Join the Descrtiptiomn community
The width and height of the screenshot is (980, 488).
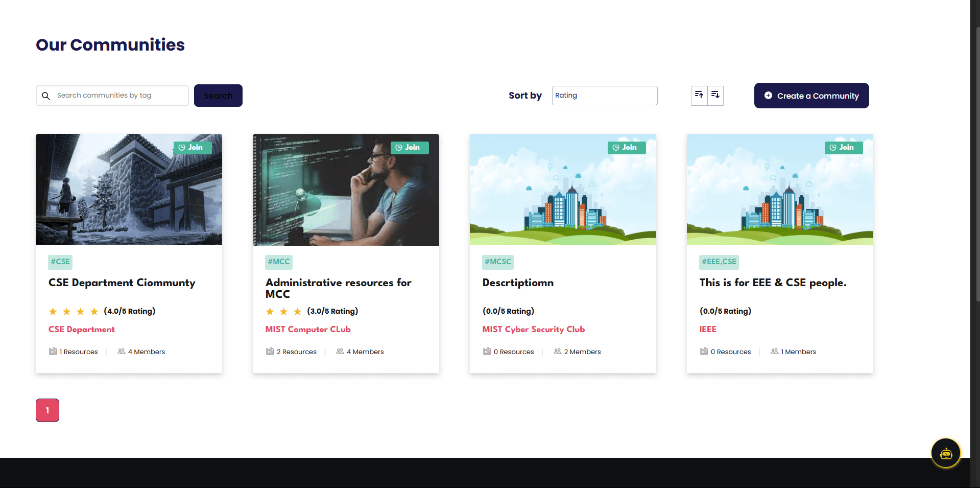pos(626,148)
